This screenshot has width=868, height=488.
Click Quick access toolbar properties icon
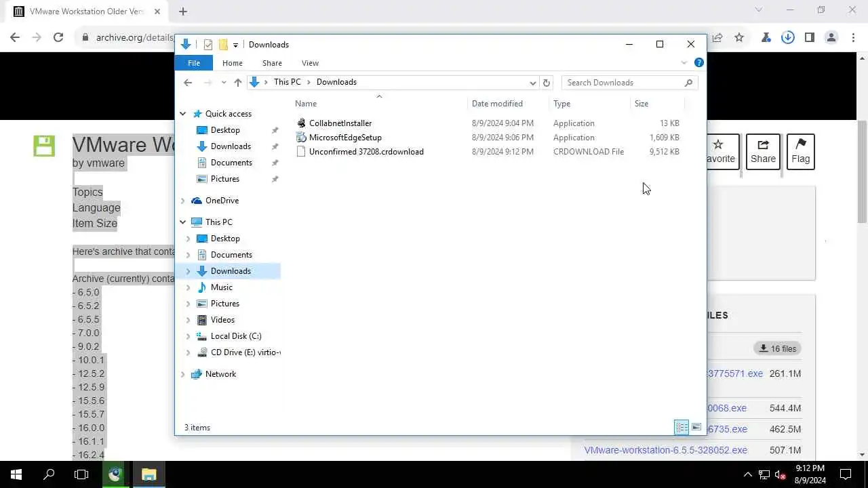tap(208, 45)
